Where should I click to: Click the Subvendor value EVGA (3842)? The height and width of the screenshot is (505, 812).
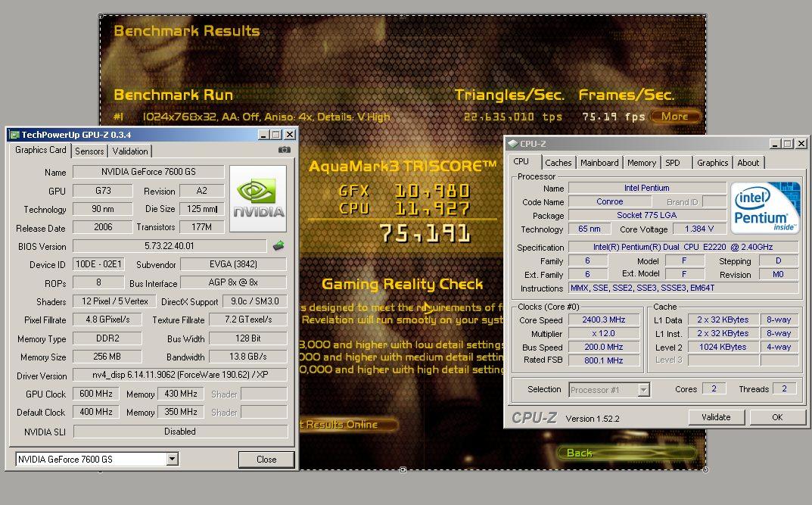point(234,264)
